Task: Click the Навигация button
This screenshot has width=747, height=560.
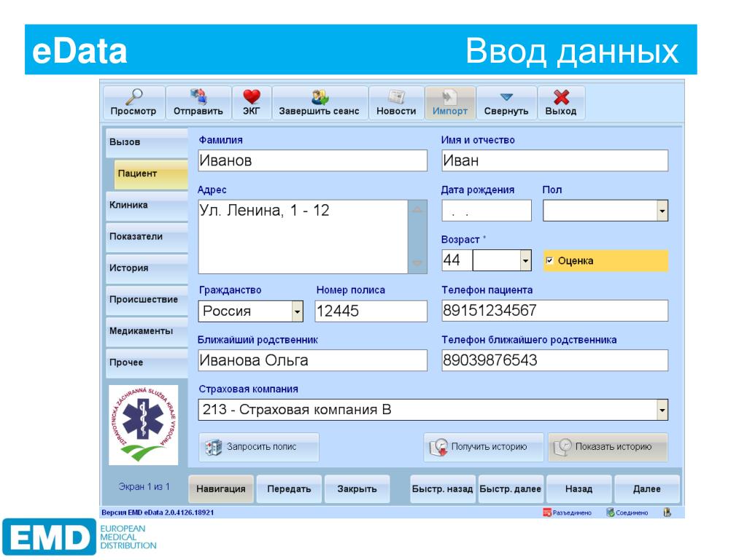Action: click(221, 489)
